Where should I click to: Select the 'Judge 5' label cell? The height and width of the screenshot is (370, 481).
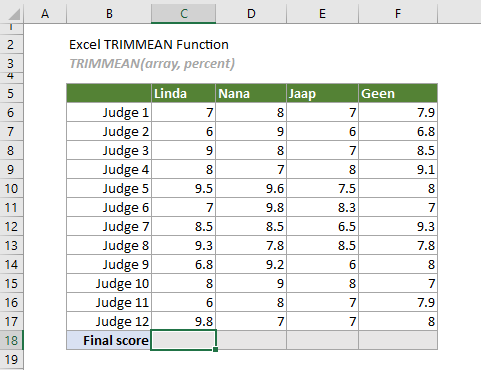click(109, 188)
